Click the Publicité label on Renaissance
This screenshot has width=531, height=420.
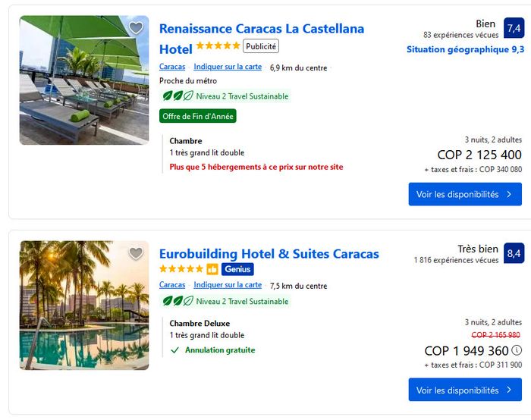[260, 46]
